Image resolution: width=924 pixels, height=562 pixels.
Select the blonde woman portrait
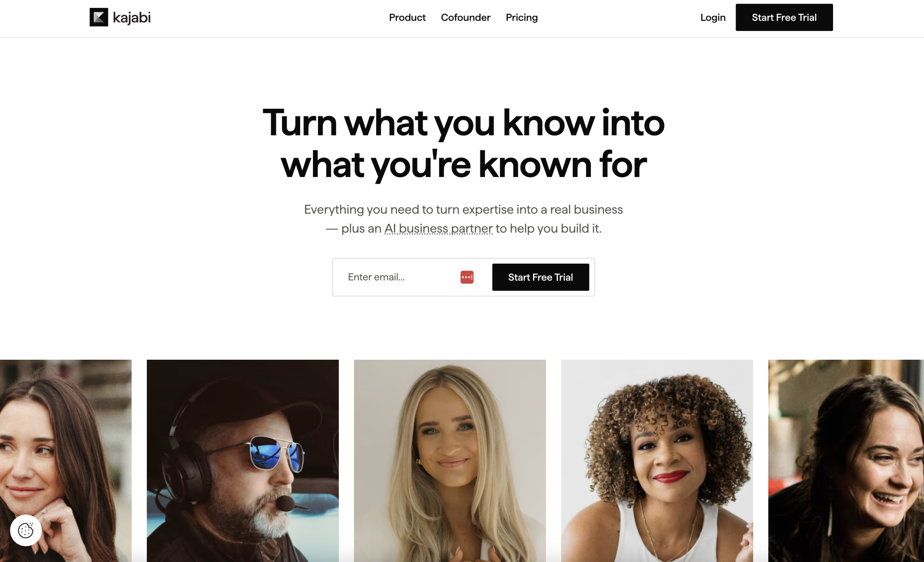450,461
